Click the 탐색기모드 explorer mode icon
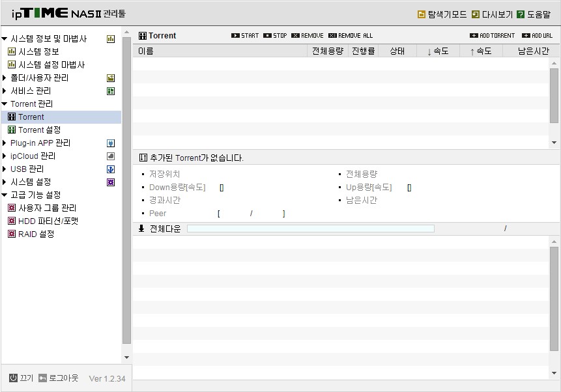The height and width of the screenshot is (392, 561). coord(422,14)
